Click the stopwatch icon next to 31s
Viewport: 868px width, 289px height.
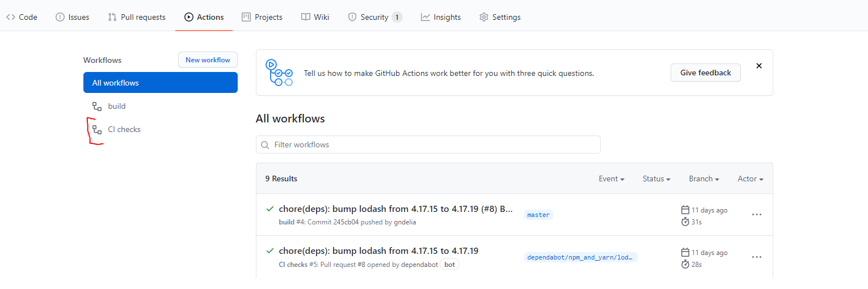685,222
